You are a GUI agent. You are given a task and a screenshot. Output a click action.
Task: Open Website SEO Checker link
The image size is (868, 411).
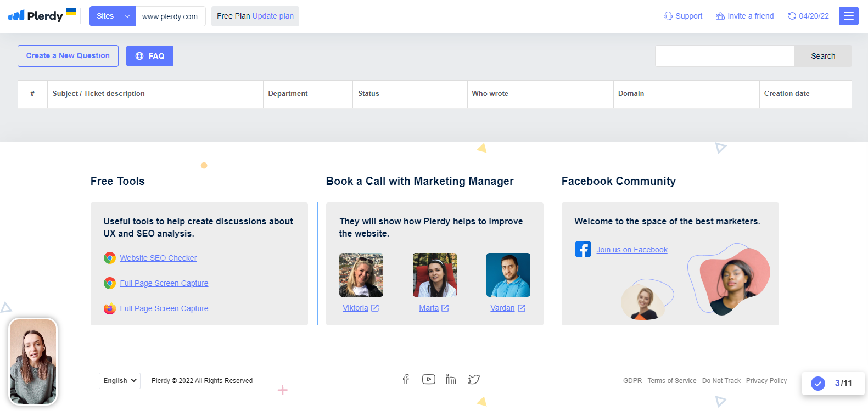pos(158,258)
